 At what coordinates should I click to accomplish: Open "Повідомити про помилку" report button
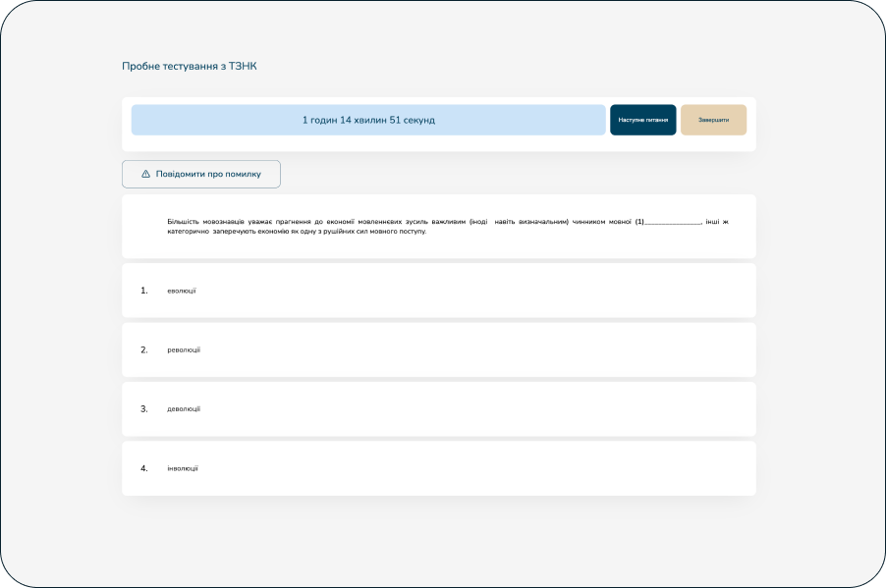(201, 174)
